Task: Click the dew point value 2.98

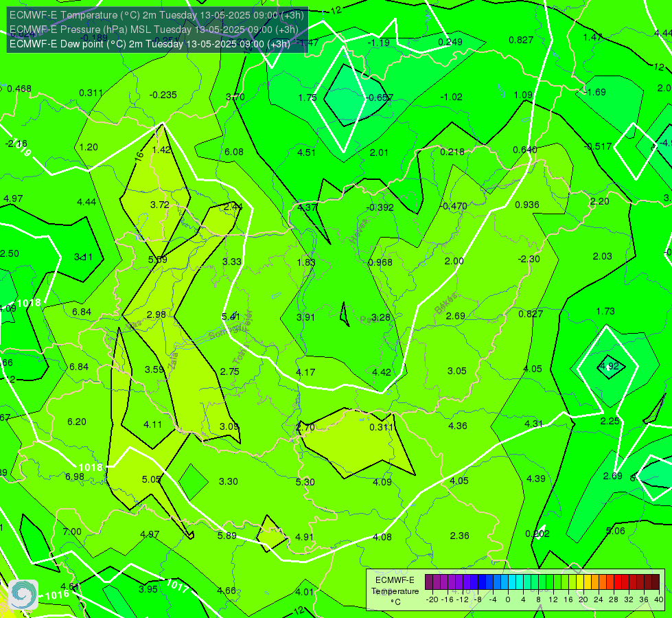Action: pyautogui.click(x=156, y=314)
